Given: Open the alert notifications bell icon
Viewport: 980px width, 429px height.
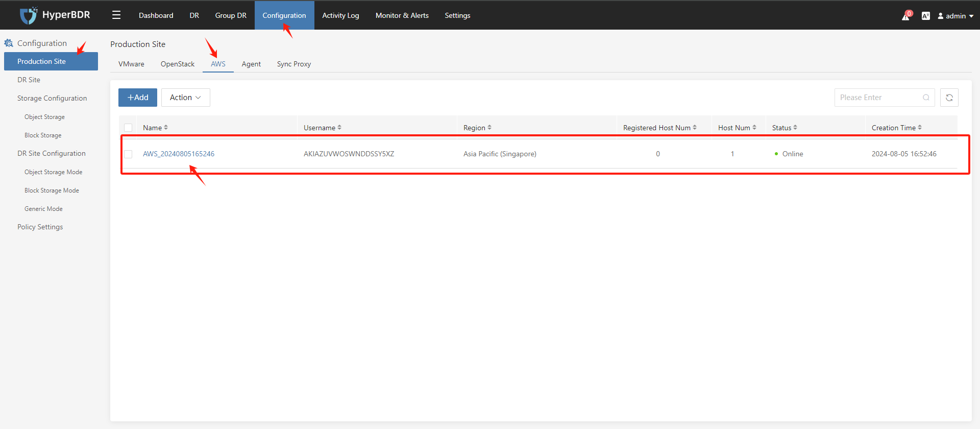Looking at the screenshot, I should coord(906,16).
